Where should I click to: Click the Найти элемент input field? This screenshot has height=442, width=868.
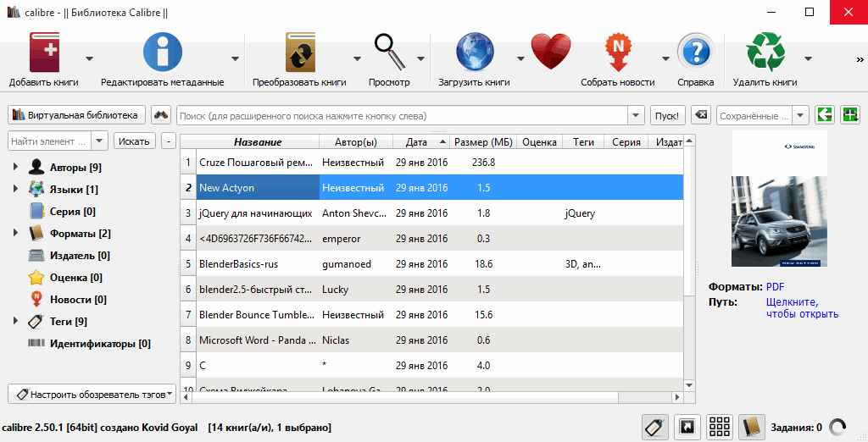click(50, 141)
